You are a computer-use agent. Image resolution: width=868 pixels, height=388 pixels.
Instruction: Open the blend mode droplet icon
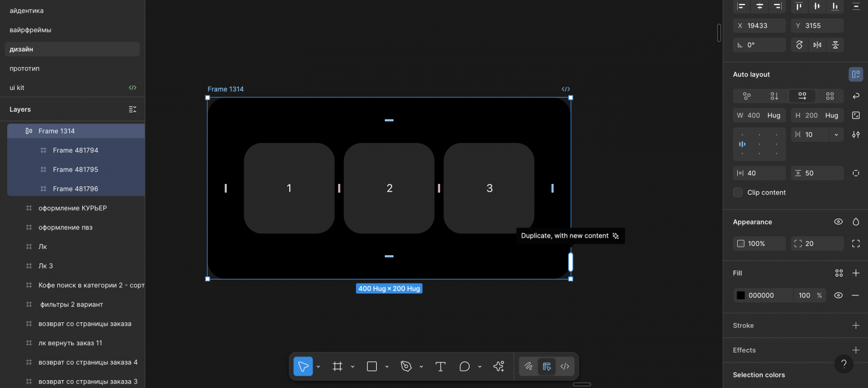(856, 222)
